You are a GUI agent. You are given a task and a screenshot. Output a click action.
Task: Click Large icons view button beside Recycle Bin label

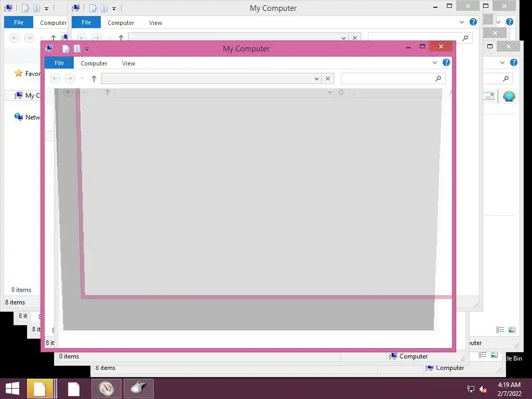click(494, 355)
